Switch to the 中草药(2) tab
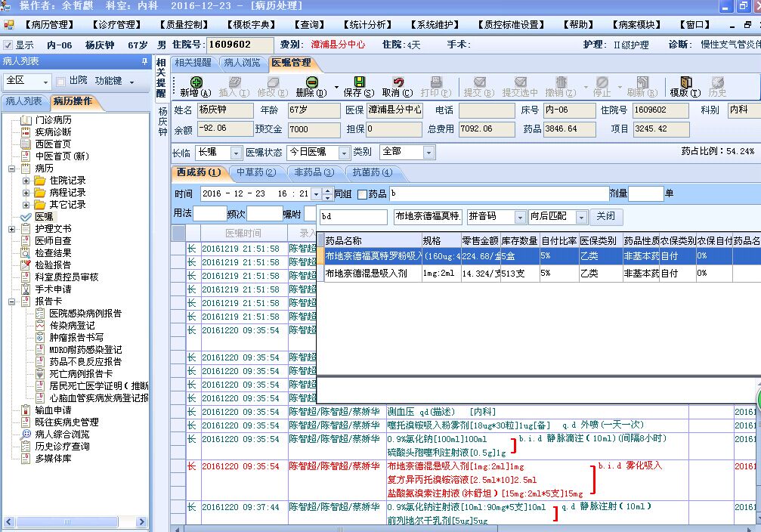This screenshot has width=761, height=532. coord(256,172)
